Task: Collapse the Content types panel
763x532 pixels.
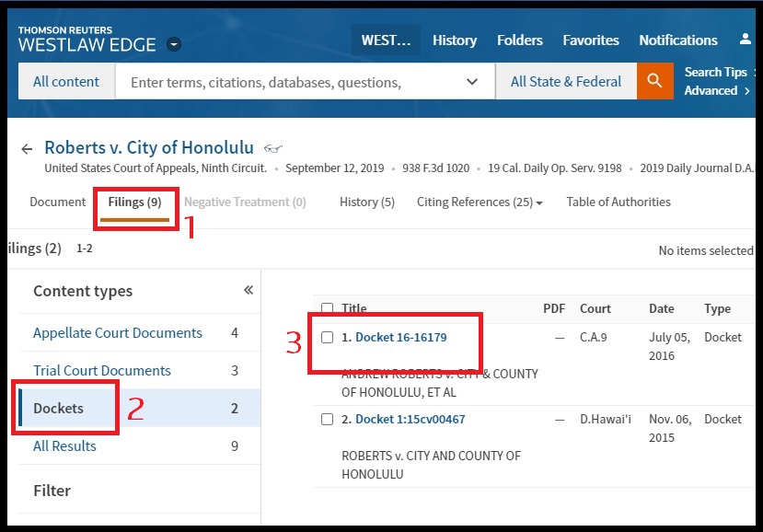Action: [248, 291]
